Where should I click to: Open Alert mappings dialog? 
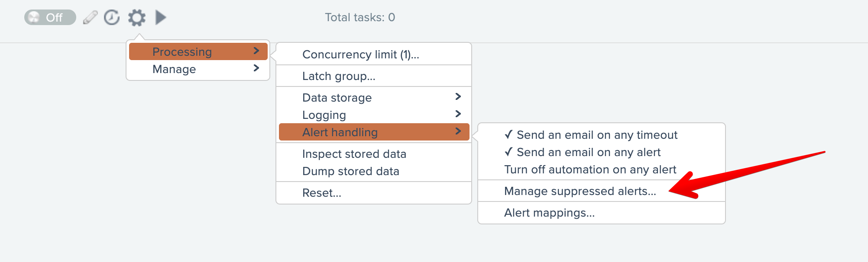549,213
